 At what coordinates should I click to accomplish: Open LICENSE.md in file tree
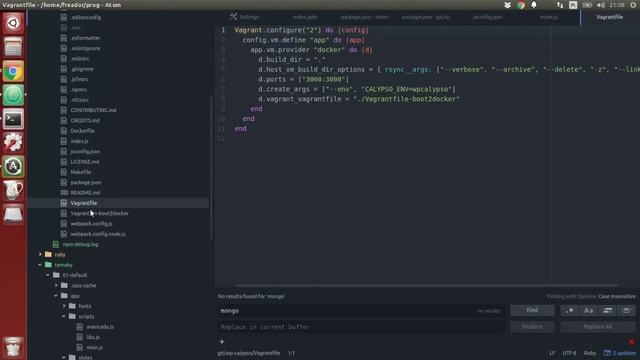tap(84, 162)
